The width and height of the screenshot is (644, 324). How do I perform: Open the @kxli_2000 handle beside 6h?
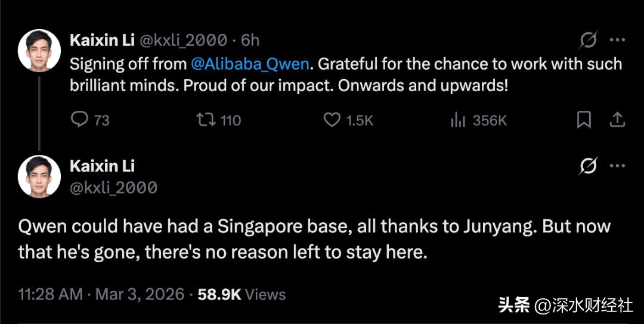click(183, 40)
